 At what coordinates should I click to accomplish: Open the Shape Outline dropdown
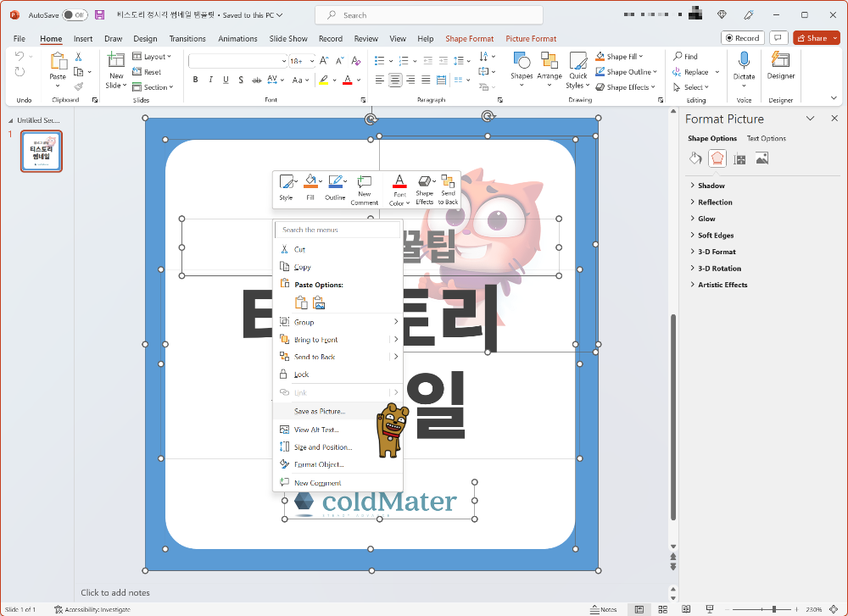point(625,71)
